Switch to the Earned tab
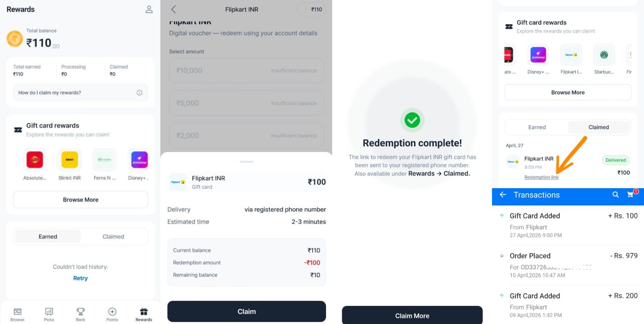The width and height of the screenshot is (644, 324). pos(537,127)
